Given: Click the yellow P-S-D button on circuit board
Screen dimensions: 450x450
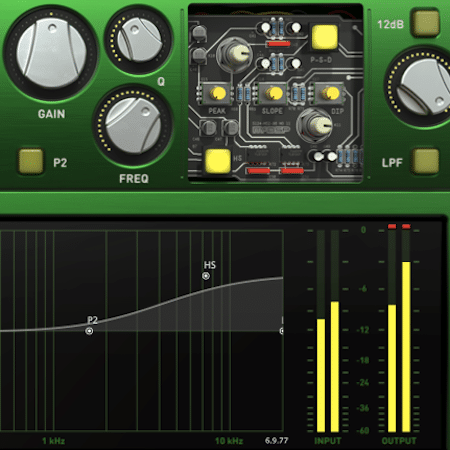Looking at the screenshot, I should (x=324, y=37).
